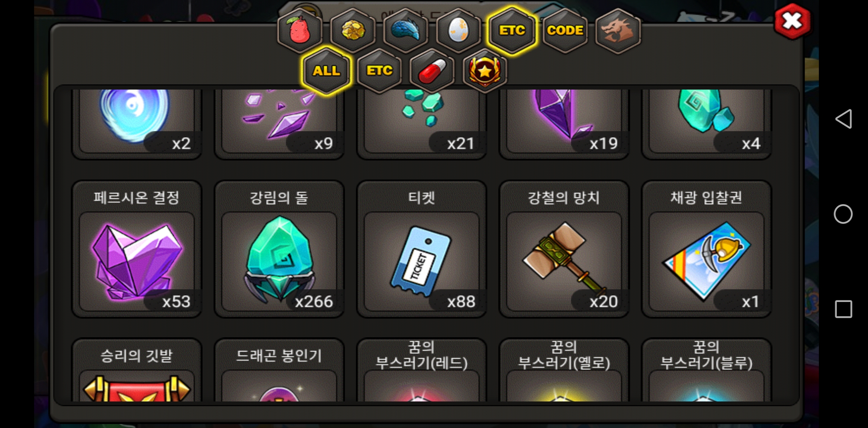Select the gold ore category icon
Viewport: 868px width, 428px height.
click(x=353, y=30)
